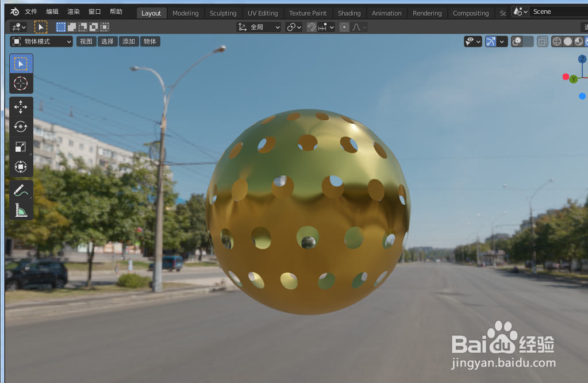
Task: Choose subtract selection mode icon
Action: [83, 27]
